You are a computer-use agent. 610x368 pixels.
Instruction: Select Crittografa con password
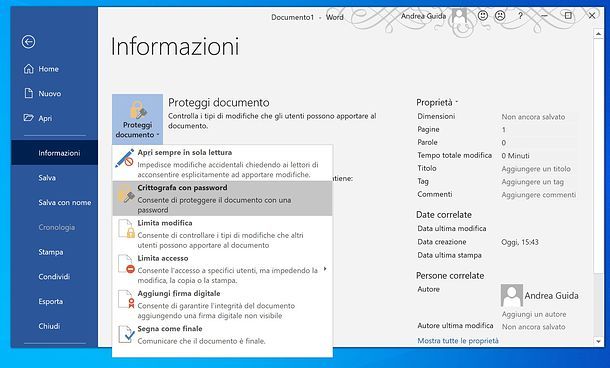[x=222, y=198]
